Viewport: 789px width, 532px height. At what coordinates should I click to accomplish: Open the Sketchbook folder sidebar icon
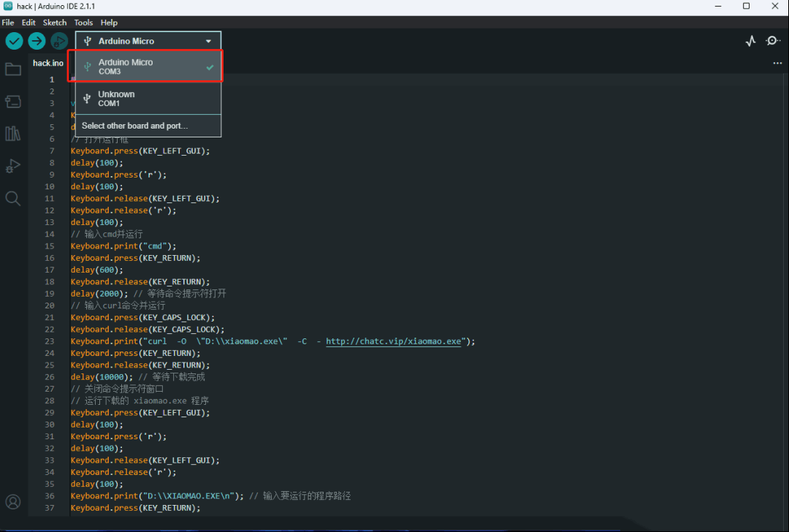pyautogui.click(x=13, y=69)
